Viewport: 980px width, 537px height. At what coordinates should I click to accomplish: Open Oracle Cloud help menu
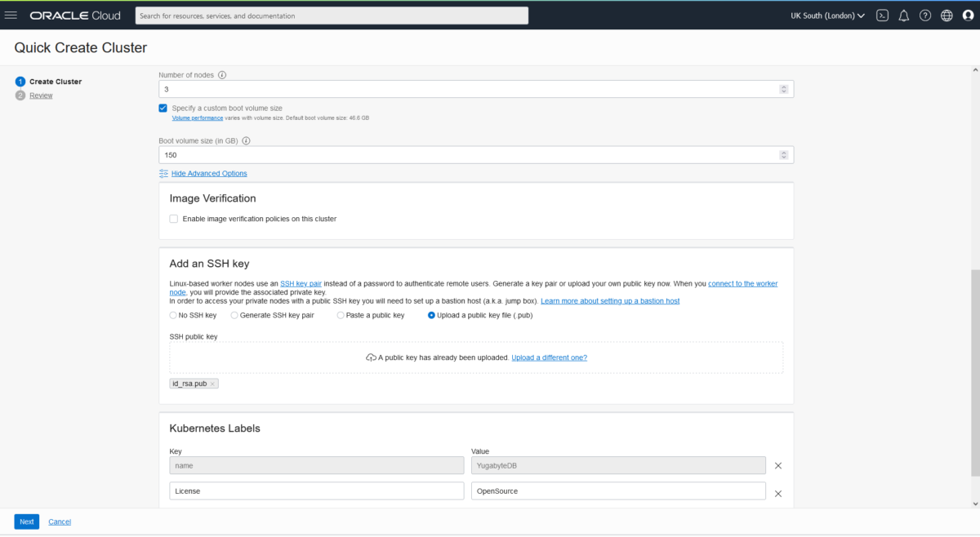click(924, 15)
